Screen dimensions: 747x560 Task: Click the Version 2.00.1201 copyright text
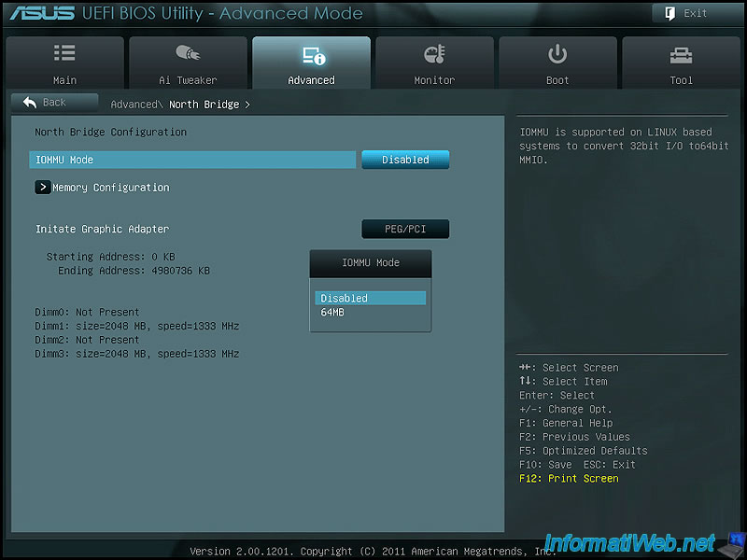coord(373,552)
